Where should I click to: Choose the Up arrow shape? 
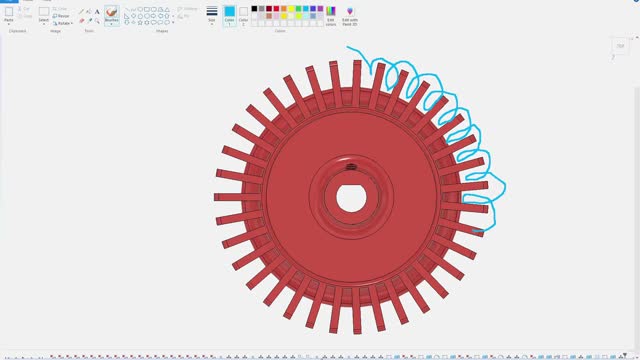tap(167, 16)
